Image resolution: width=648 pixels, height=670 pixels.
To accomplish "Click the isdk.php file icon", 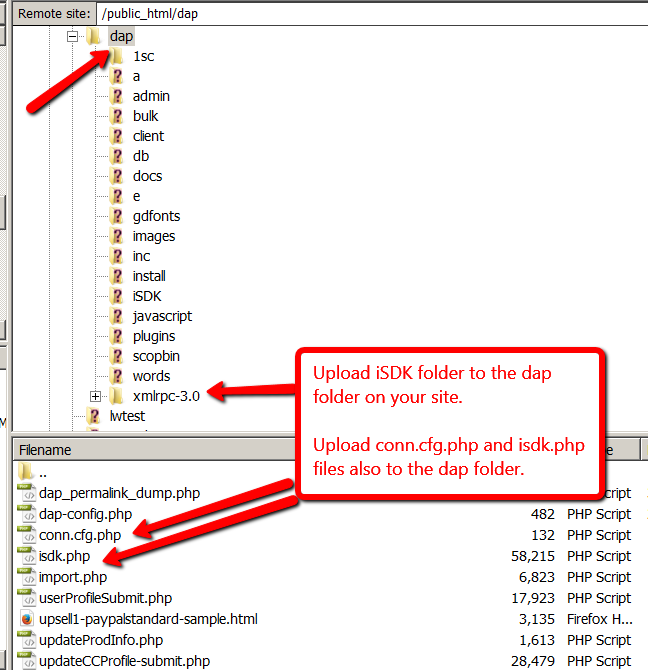I will pos(27,556).
